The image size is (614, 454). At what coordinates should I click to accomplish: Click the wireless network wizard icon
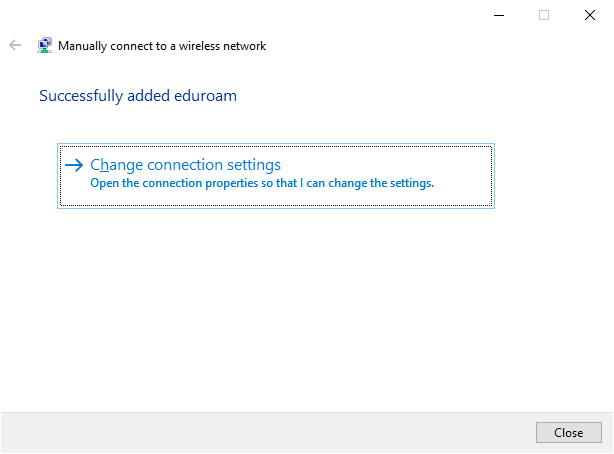(45, 46)
